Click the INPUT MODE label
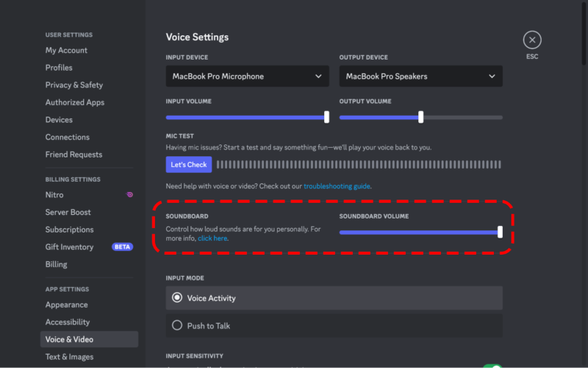 coord(185,278)
